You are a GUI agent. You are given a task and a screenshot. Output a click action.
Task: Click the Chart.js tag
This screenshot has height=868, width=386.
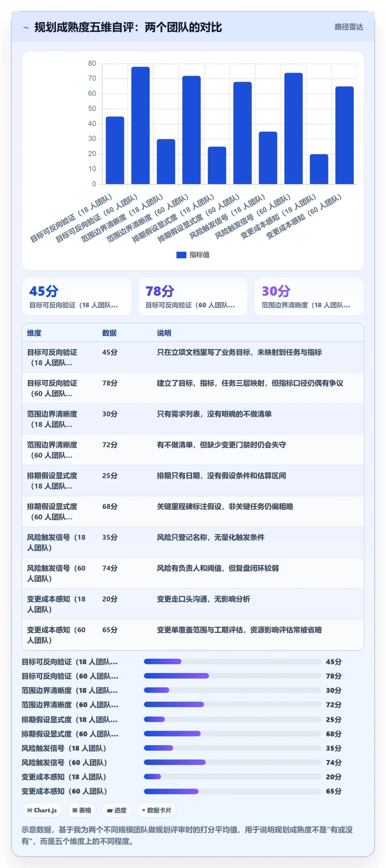click(42, 810)
